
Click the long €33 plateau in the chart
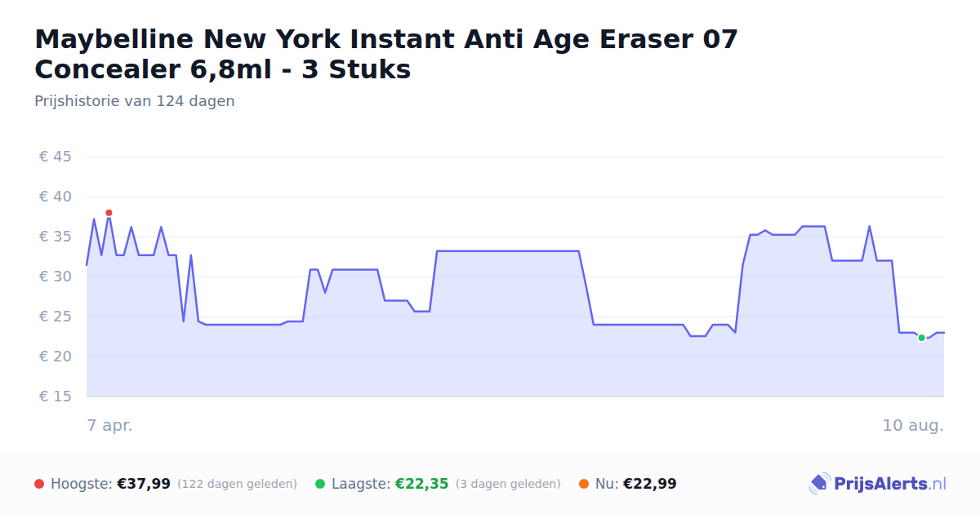[x=508, y=251]
